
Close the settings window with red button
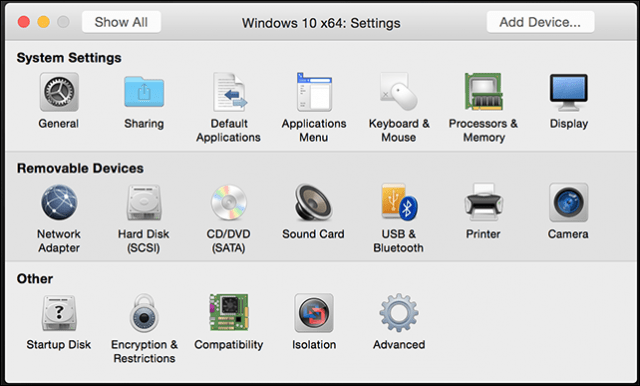coord(24,22)
